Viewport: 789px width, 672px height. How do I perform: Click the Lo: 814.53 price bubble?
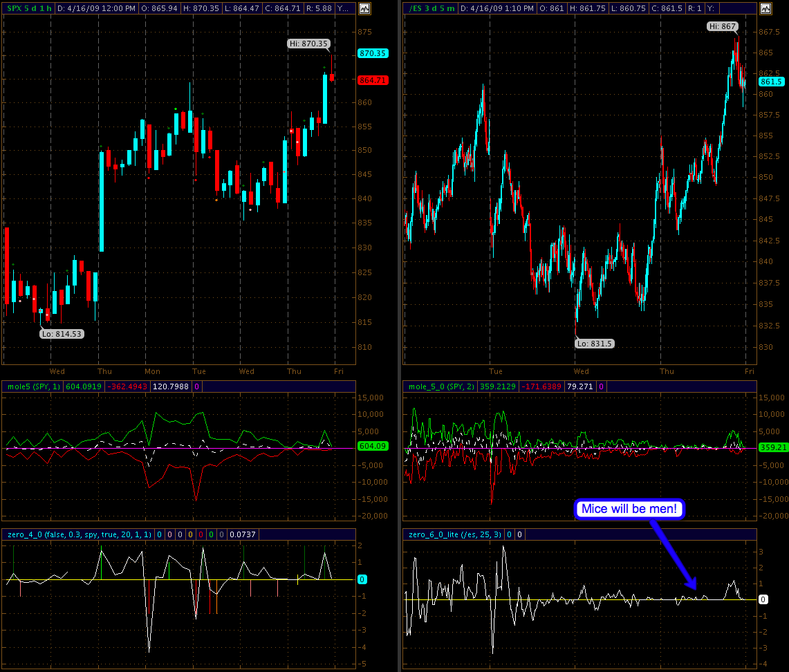click(x=62, y=333)
